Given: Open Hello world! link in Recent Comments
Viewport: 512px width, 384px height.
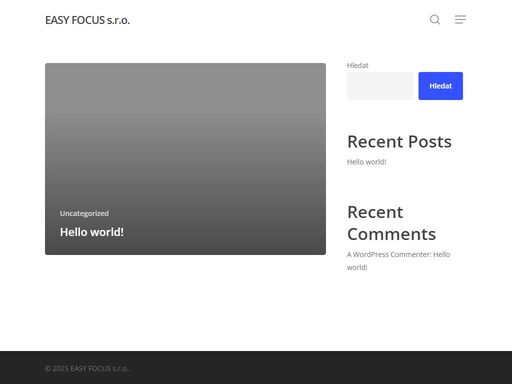Looking at the screenshot, I should pos(398,261).
